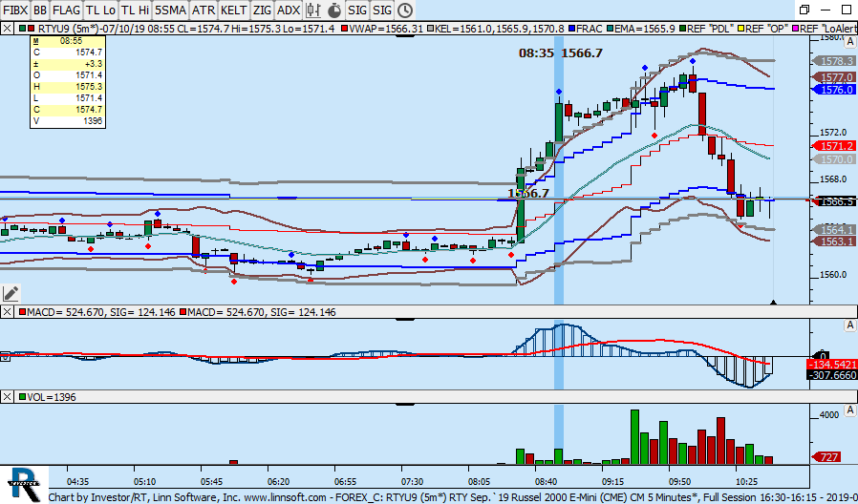
Task: Click the 1576.0 blue price label
Action: pyautogui.click(x=834, y=90)
